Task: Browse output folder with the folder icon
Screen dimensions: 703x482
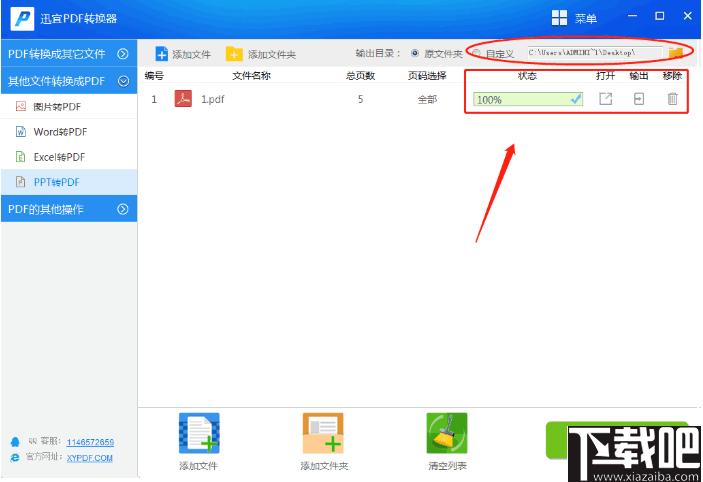Action: pyautogui.click(x=675, y=53)
